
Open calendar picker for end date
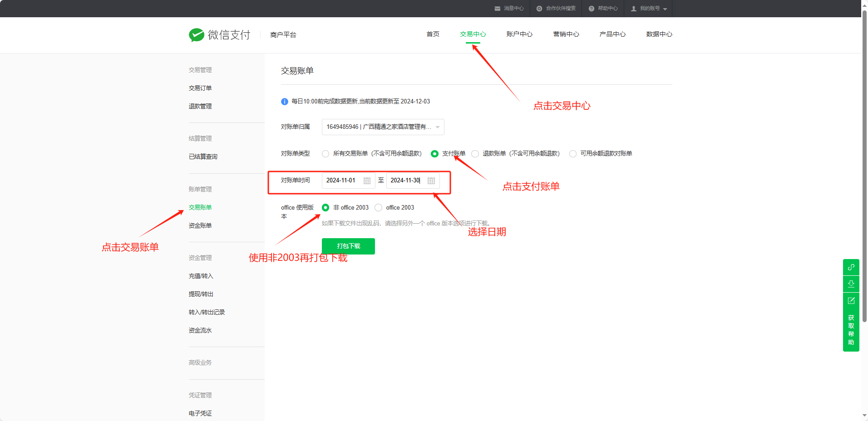431,181
